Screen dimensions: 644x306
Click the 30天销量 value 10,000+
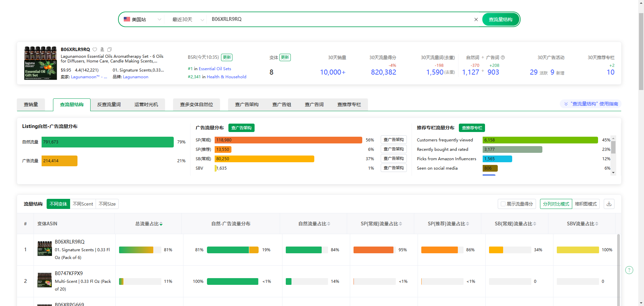(x=333, y=72)
